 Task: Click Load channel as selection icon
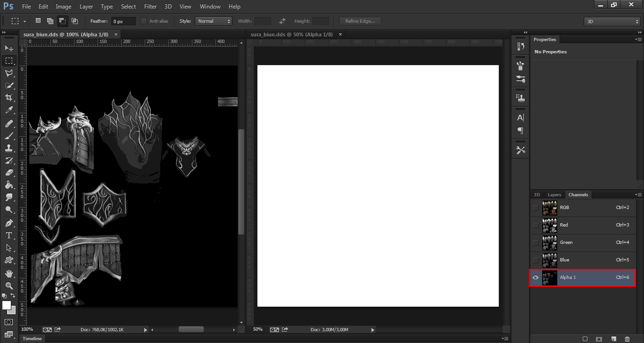585,339
